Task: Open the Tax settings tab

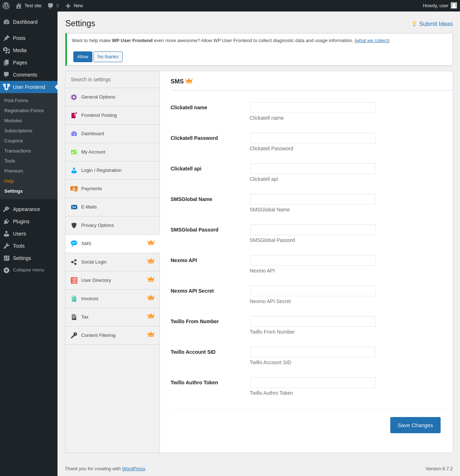Action: click(112, 317)
